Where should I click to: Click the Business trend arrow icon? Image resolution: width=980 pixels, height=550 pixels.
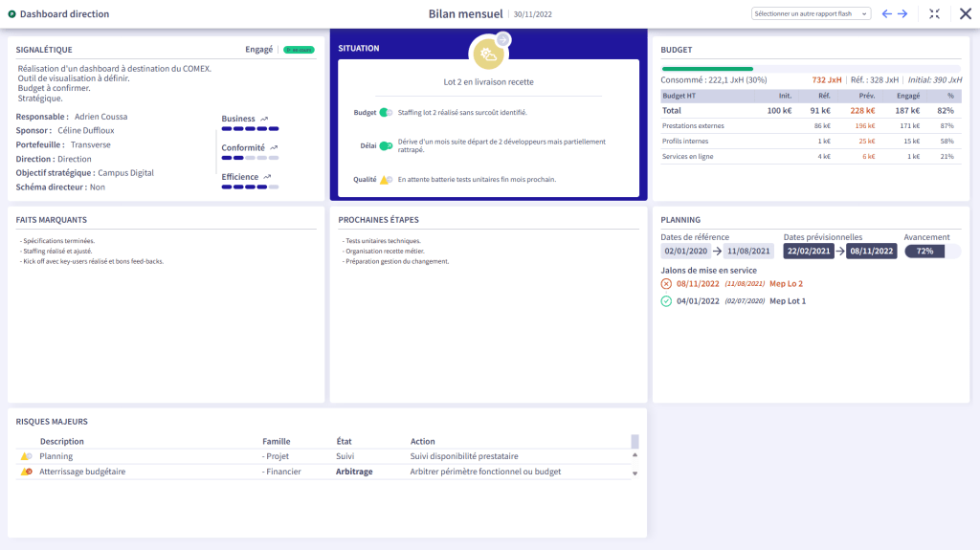263,119
